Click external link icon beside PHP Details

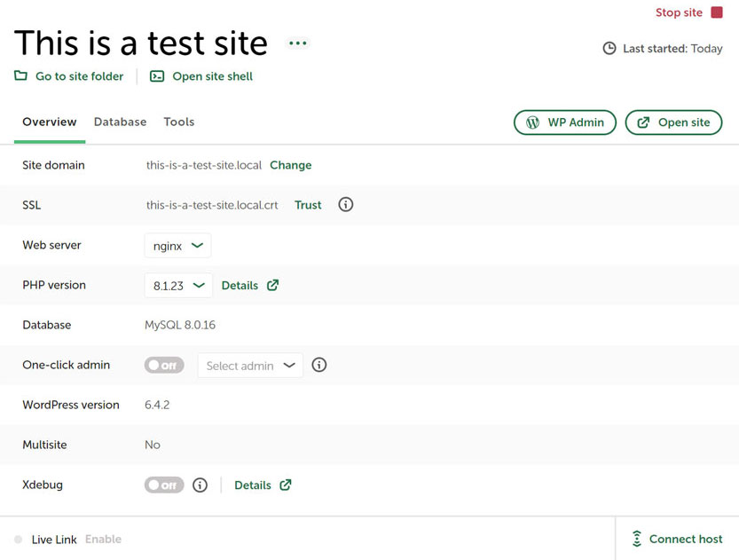click(x=272, y=286)
